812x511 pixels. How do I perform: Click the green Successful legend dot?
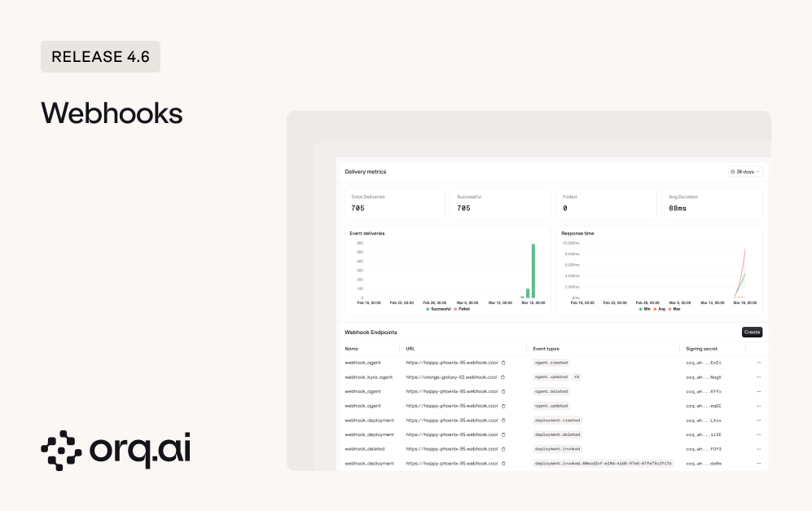pyautogui.click(x=428, y=308)
